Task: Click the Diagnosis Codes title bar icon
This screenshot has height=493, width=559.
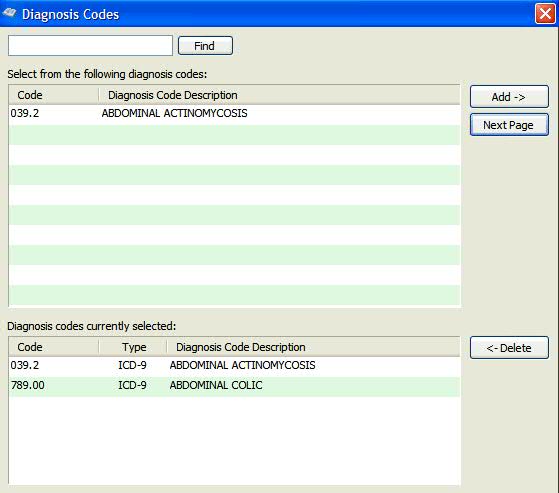Action: 9,14
